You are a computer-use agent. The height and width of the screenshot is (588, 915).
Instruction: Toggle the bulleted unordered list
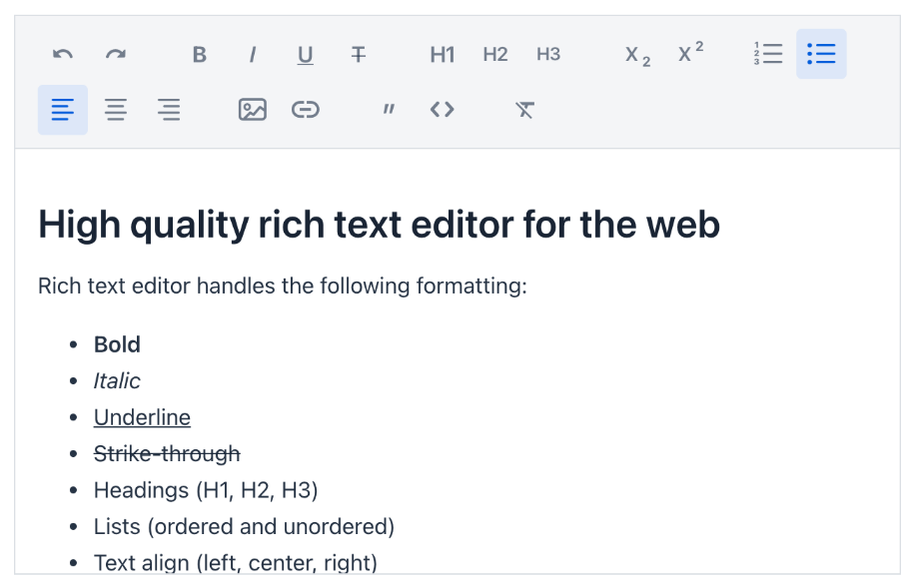(822, 54)
